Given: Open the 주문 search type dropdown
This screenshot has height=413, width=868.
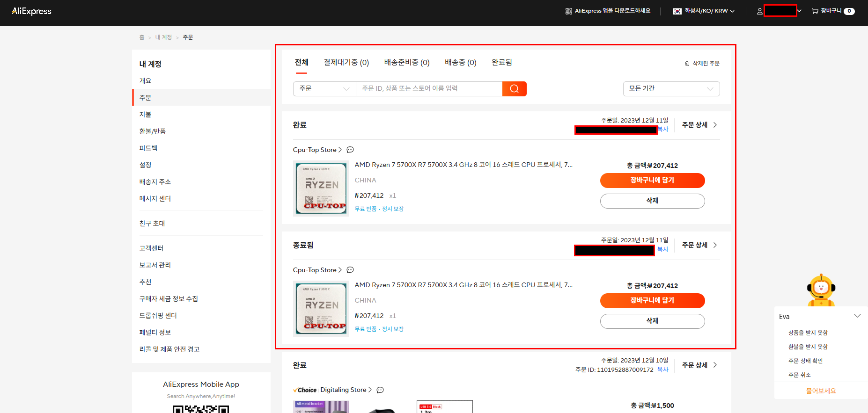Looking at the screenshot, I should (x=324, y=89).
